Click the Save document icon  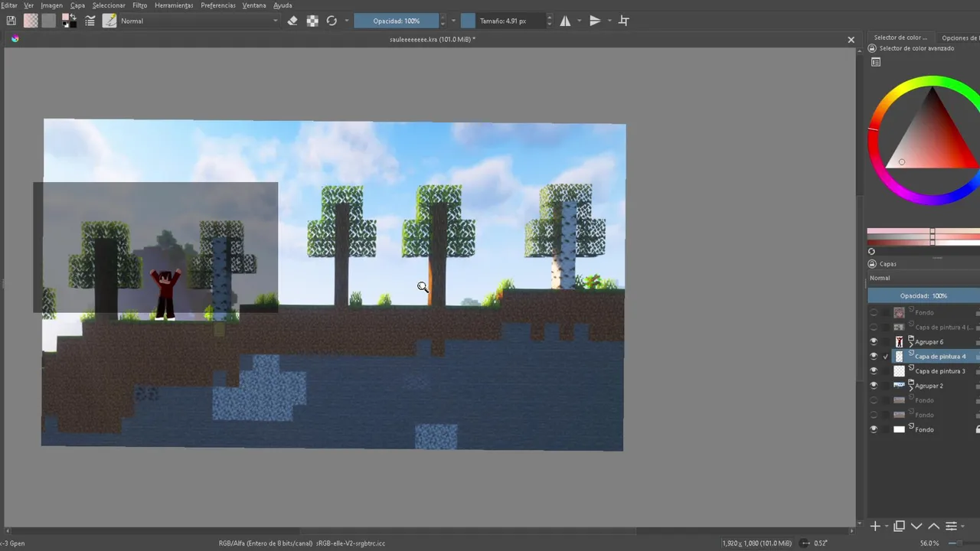click(11, 21)
